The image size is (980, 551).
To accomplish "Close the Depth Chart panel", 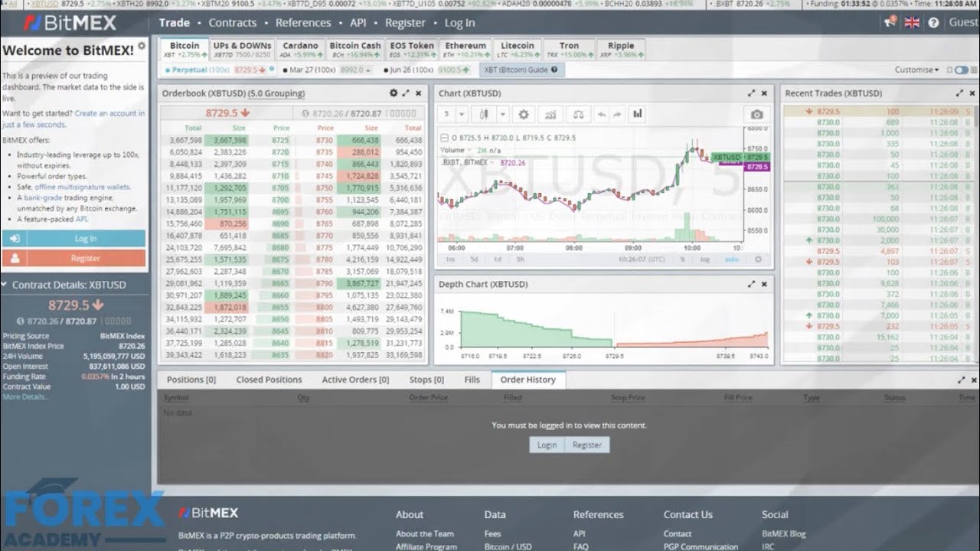I will pyautogui.click(x=765, y=284).
